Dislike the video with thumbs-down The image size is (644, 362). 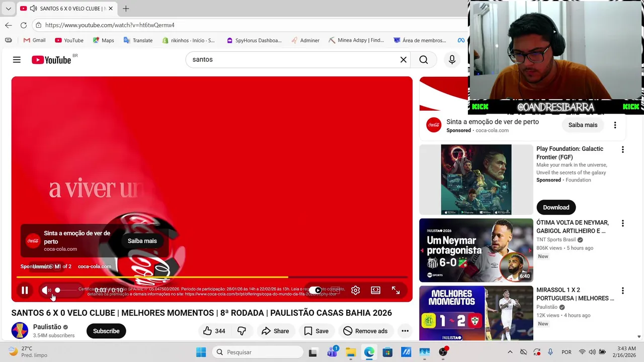(x=242, y=331)
